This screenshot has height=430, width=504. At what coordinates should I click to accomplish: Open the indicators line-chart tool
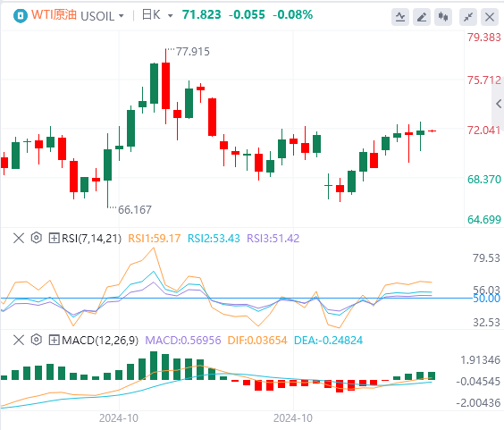(x=400, y=17)
